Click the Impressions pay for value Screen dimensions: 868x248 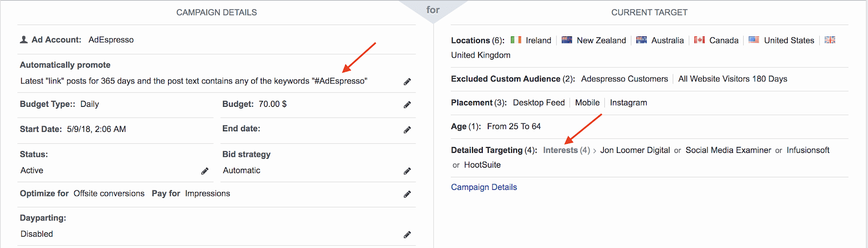[207, 194]
